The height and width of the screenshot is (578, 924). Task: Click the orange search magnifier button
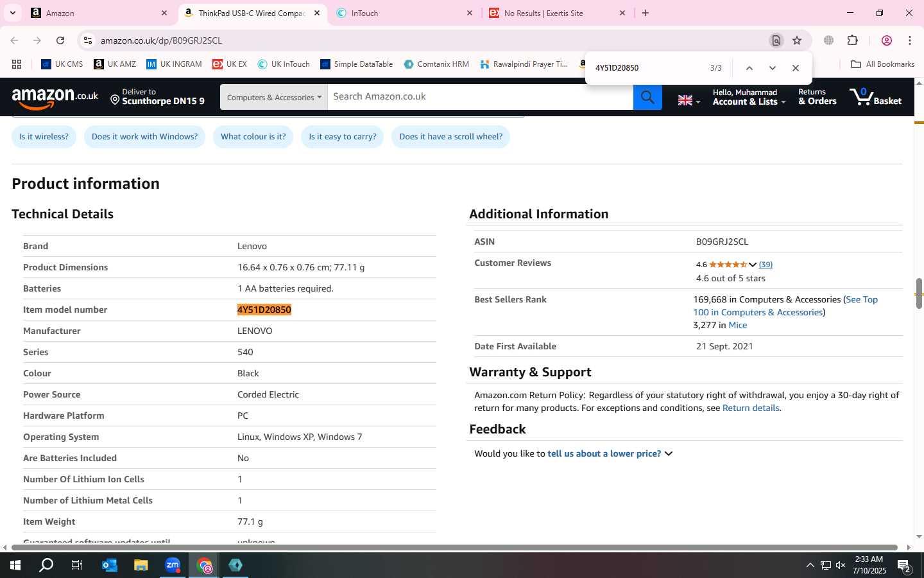647,97
